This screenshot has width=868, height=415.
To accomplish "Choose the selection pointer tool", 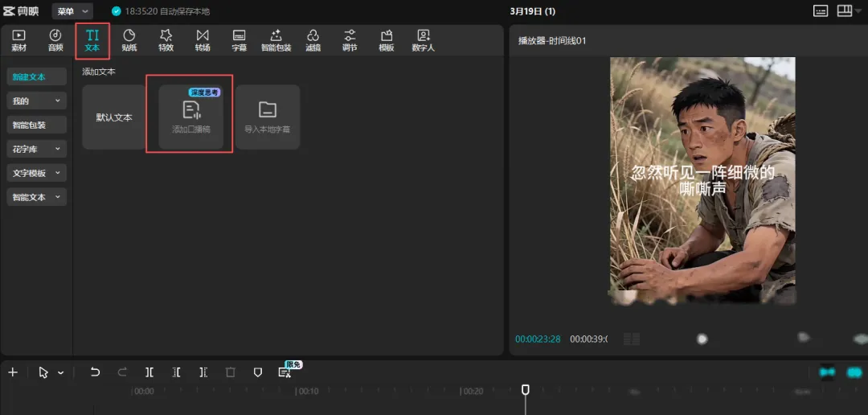I will (x=43, y=372).
